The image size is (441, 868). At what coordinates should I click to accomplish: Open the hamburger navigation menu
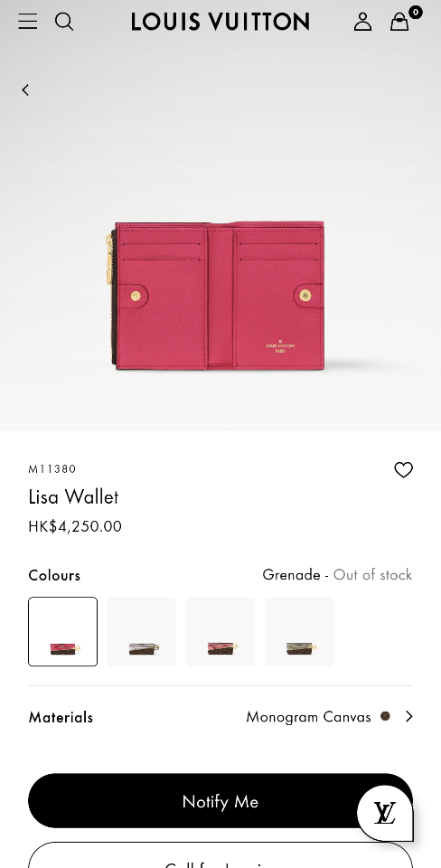point(28,22)
